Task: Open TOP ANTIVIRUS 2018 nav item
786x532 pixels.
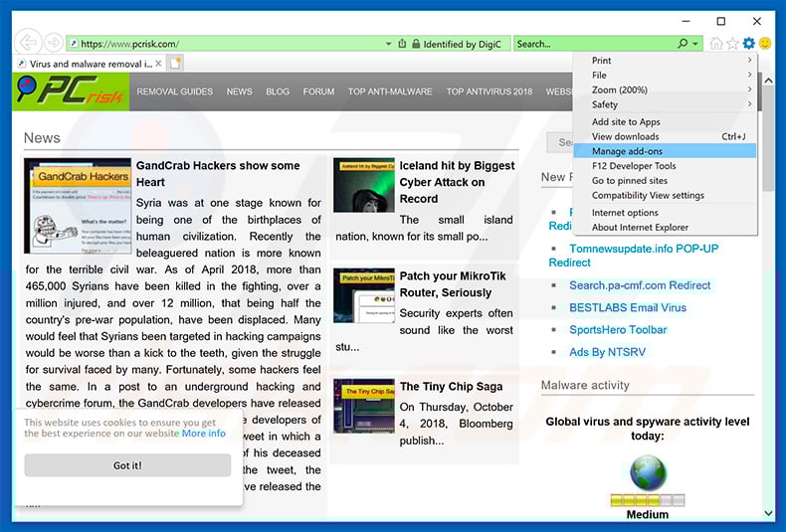Action: 490,91
